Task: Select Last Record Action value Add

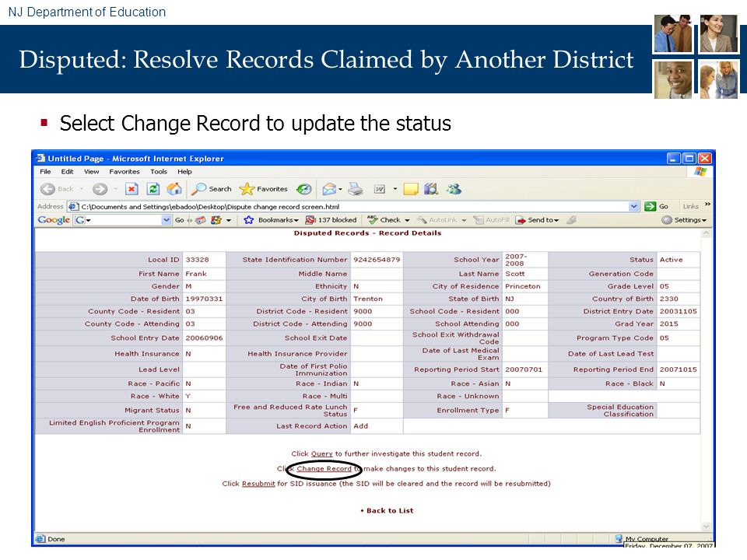Action: (x=360, y=425)
